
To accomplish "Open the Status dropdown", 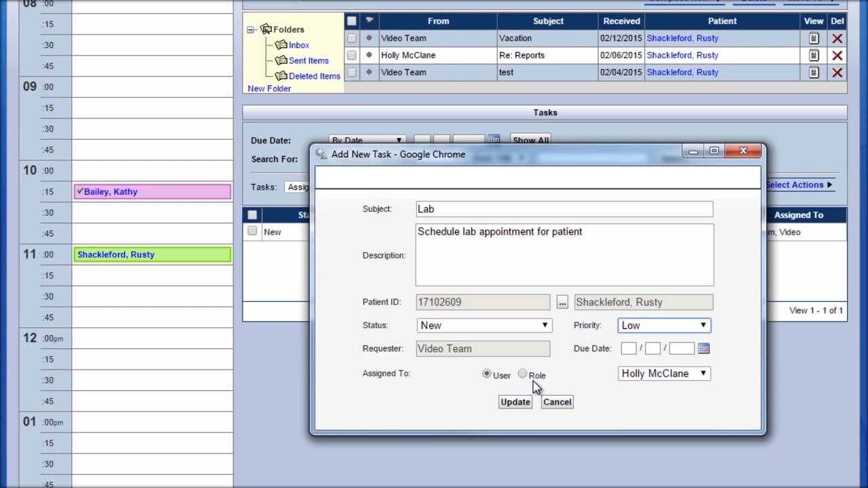I will (484, 325).
